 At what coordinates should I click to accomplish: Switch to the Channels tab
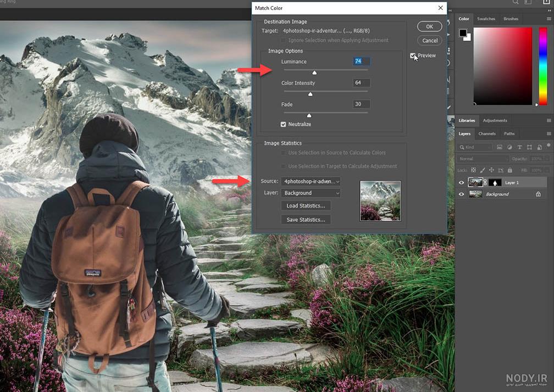point(487,134)
